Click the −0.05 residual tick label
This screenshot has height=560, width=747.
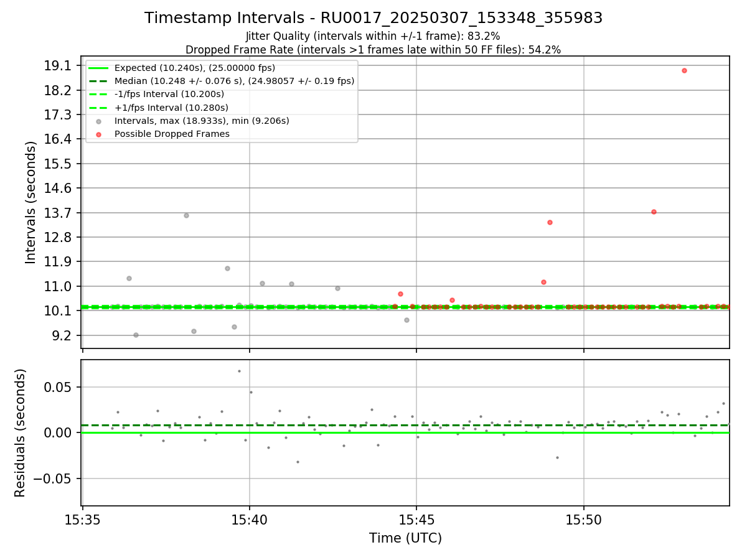54,478
